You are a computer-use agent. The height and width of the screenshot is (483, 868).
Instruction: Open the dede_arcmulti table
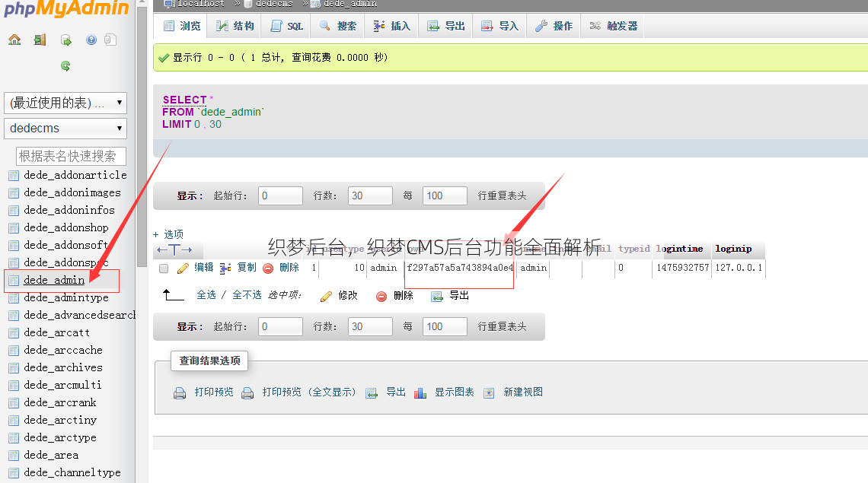click(x=62, y=386)
